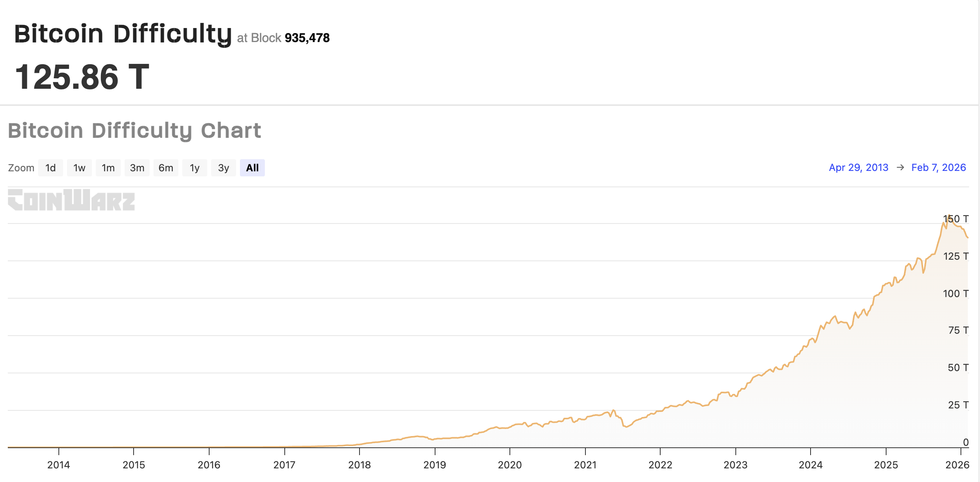
Task: Click the 50 T y-axis label
Action: (x=957, y=368)
